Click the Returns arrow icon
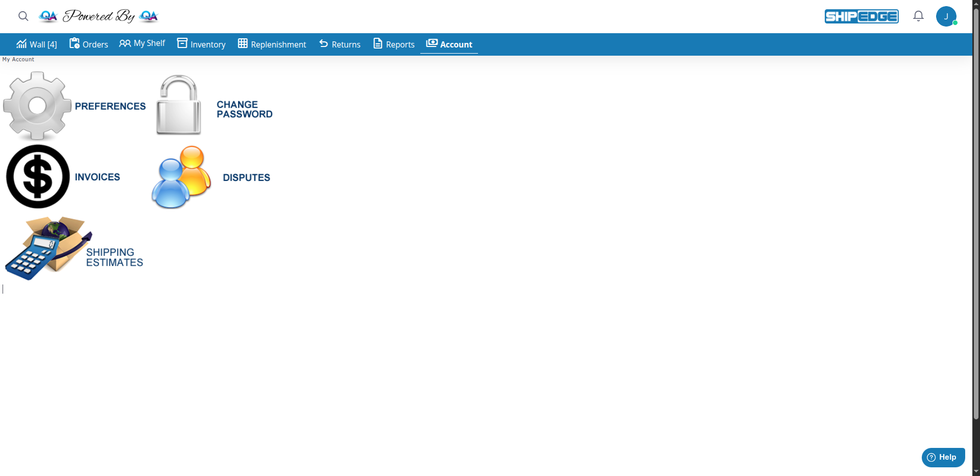The height and width of the screenshot is (476, 980). [323, 44]
